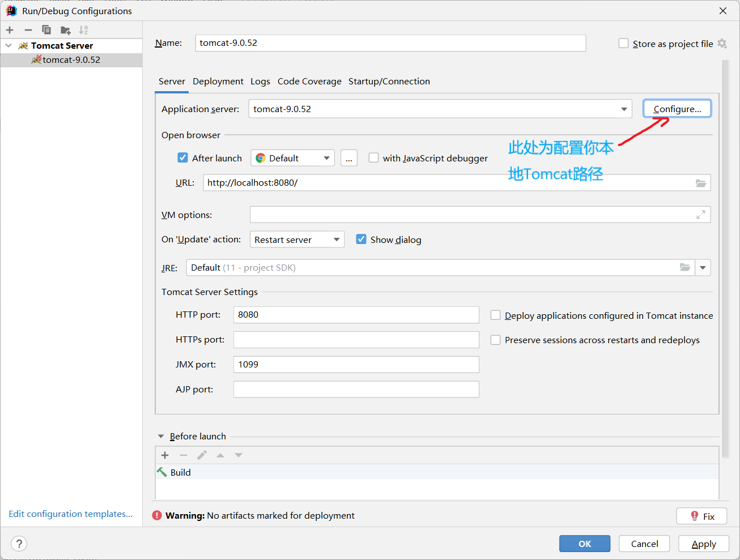Screen dimensions: 740x560
Task: Switch to the Logs tab
Action: tap(260, 82)
